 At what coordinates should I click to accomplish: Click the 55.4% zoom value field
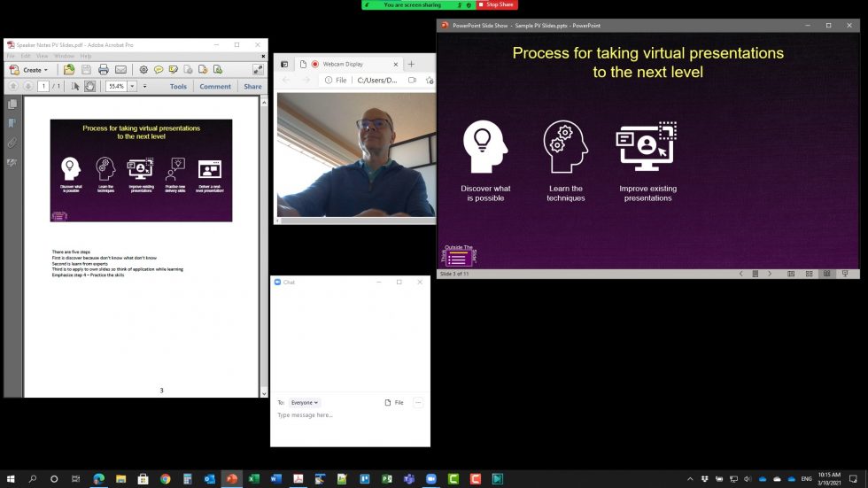coord(116,86)
